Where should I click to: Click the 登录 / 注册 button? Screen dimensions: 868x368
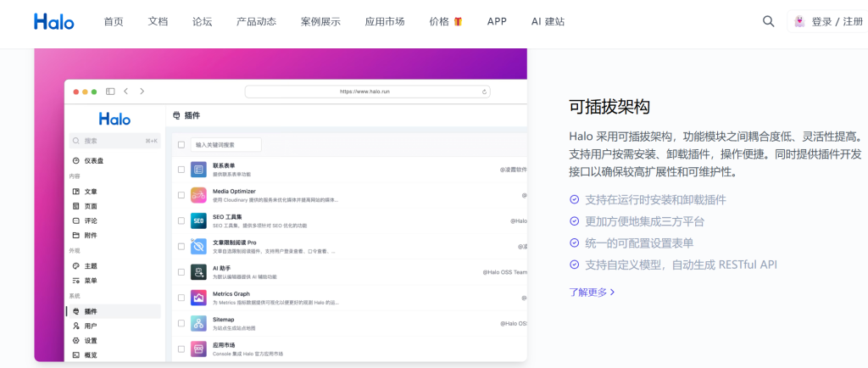tap(828, 22)
